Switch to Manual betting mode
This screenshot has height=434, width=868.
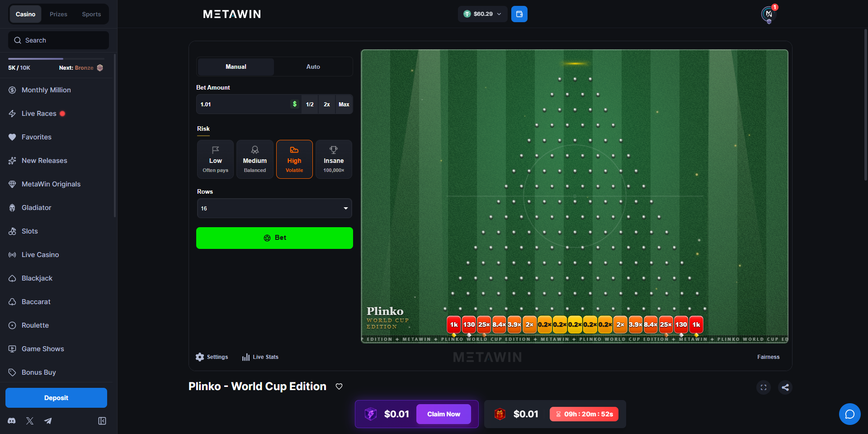(x=236, y=67)
